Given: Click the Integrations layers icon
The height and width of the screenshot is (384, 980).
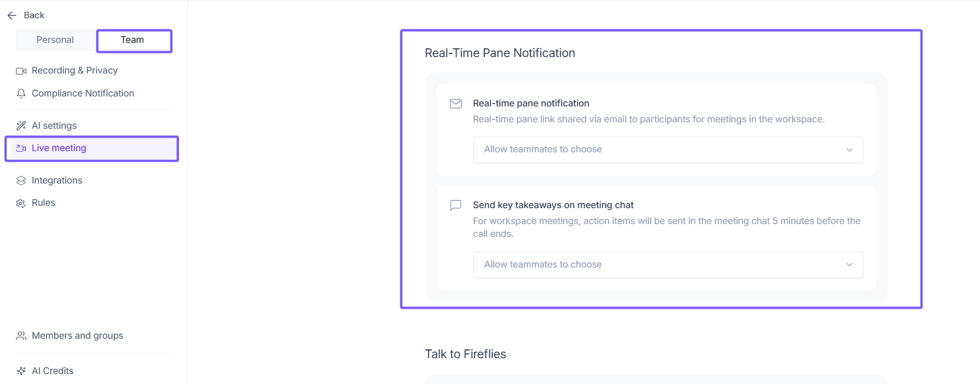Looking at the screenshot, I should tap(21, 181).
